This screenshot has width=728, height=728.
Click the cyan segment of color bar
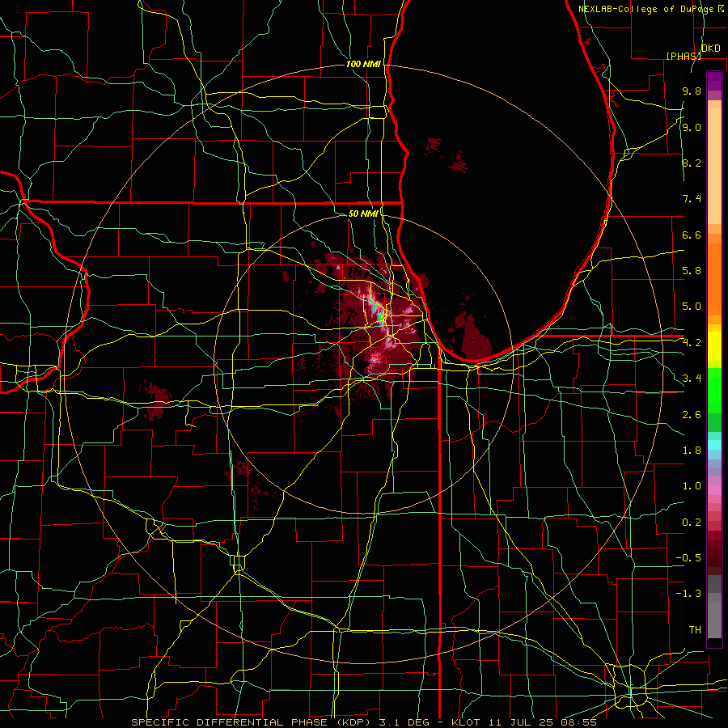[x=714, y=445]
